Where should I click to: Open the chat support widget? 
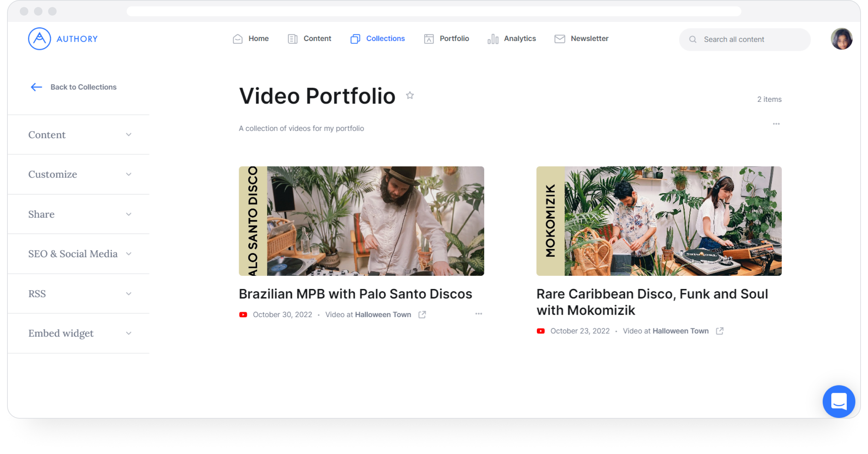click(x=839, y=401)
